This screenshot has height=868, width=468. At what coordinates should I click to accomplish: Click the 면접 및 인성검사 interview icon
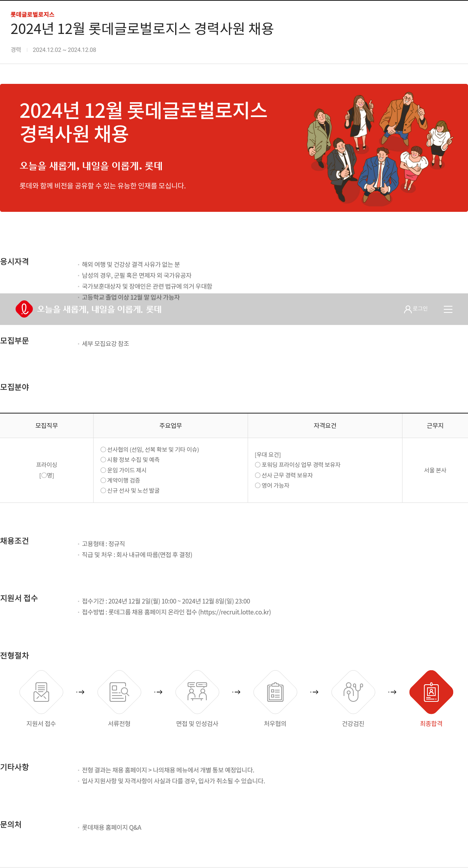pyautogui.click(x=197, y=692)
